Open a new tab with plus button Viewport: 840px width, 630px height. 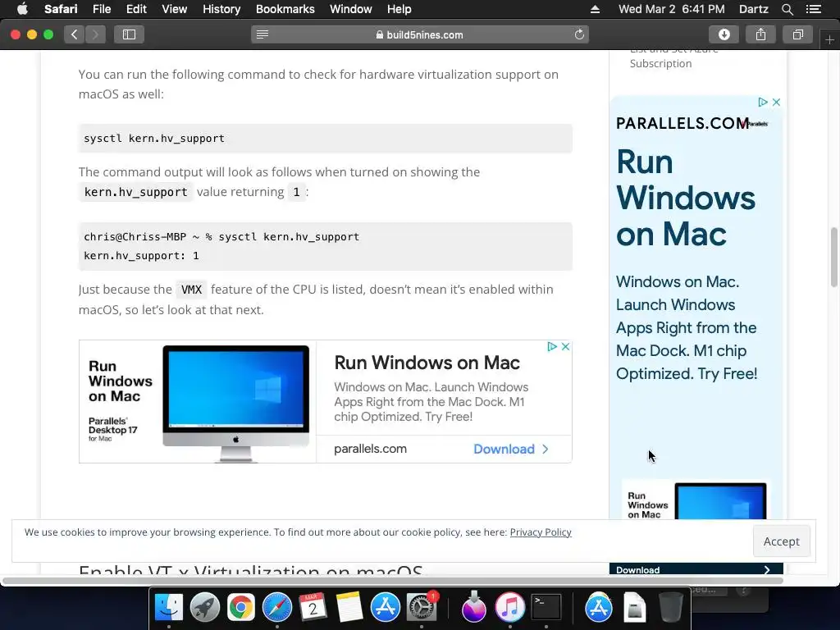pos(829,40)
